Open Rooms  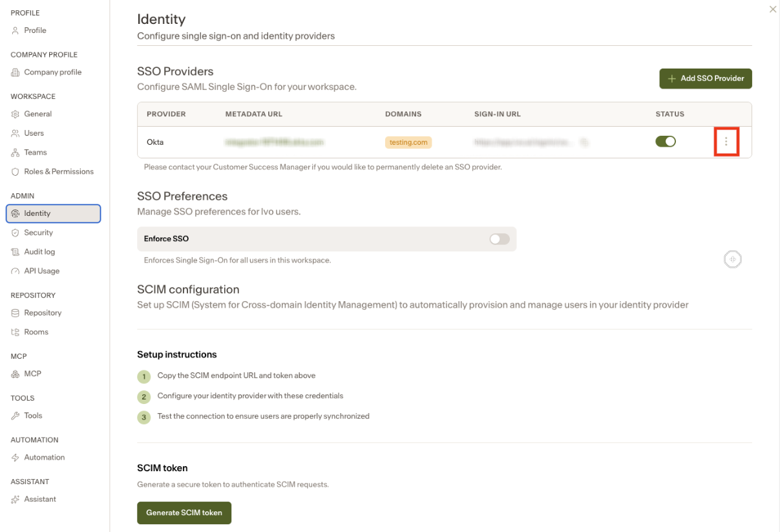(x=36, y=332)
